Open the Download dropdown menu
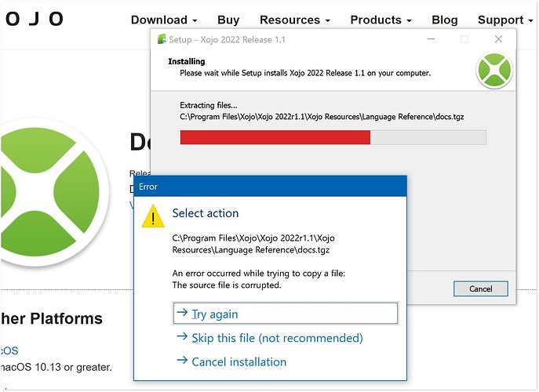This screenshot has height=392, width=539. coord(164,20)
